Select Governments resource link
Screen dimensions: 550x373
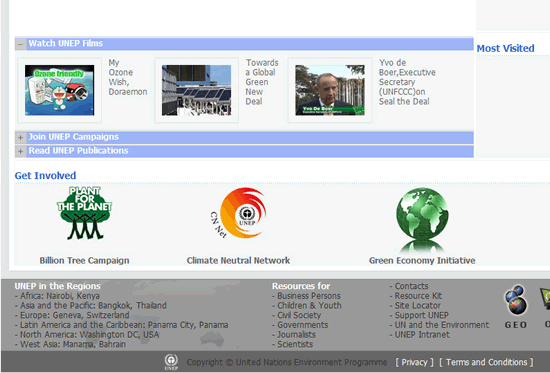click(x=303, y=325)
